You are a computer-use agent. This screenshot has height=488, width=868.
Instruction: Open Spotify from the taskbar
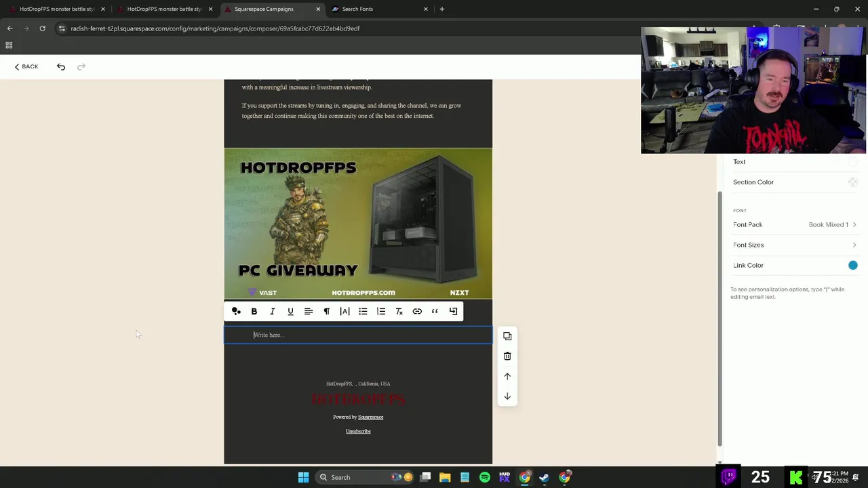click(485, 477)
